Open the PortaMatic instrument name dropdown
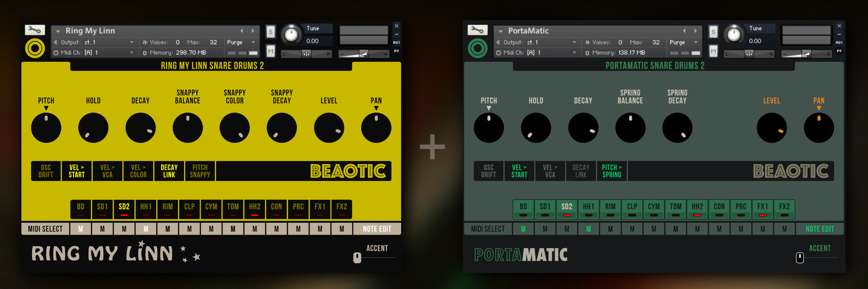Viewport: 868px width, 289px height. [501, 31]
